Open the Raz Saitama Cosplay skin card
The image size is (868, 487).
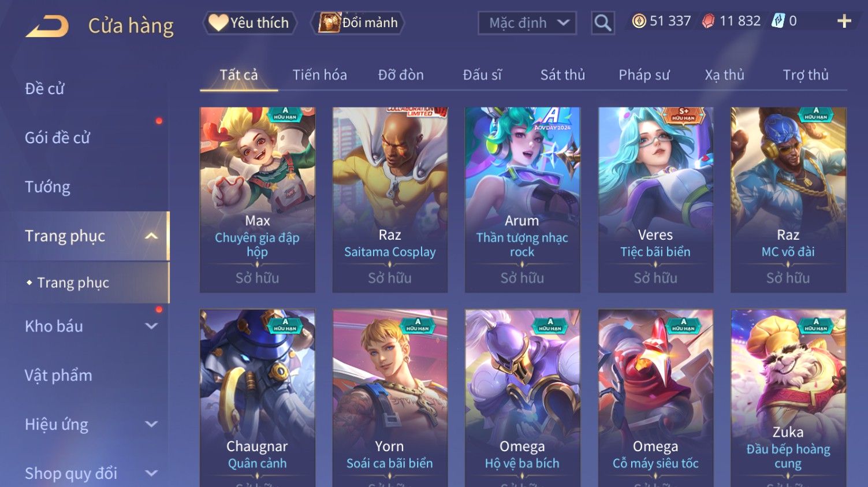[x=390, y=200]
